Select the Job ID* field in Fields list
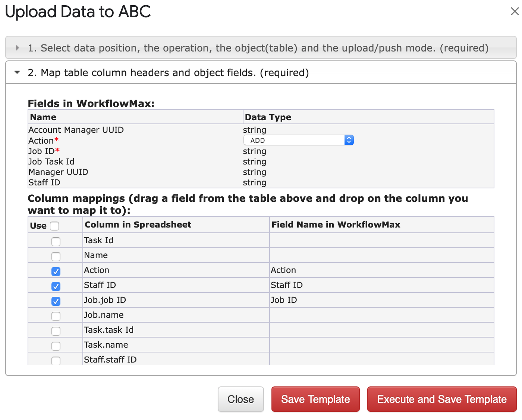This screenshot has height=420, width=522. coord(44,151)
